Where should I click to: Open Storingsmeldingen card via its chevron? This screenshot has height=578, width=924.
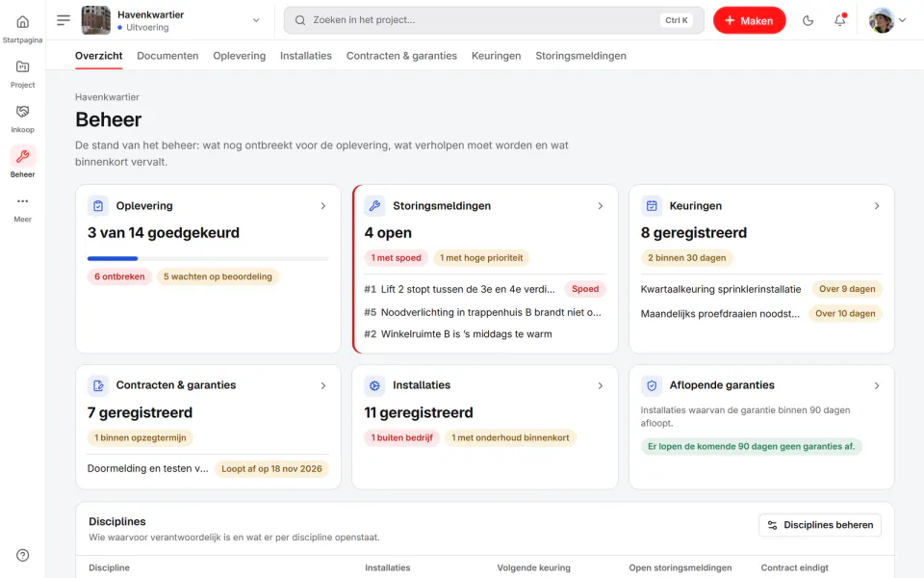(x=600, y=206)
